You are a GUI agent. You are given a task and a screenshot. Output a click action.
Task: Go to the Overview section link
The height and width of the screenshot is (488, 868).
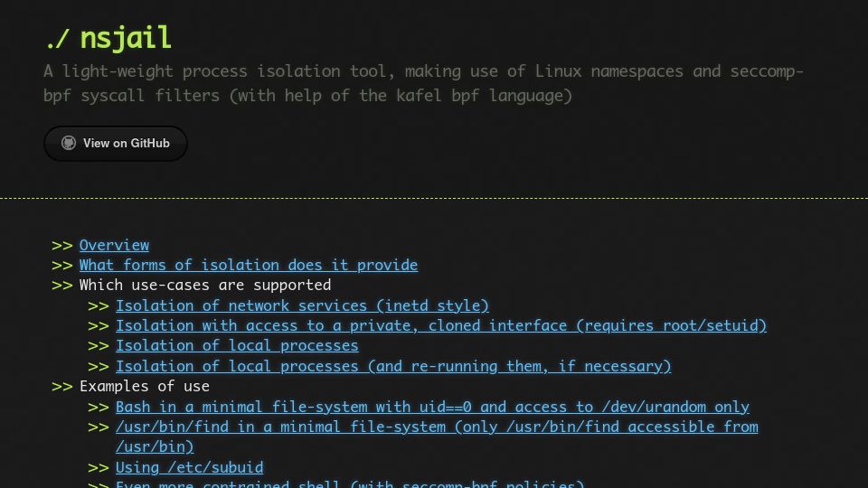[114, 245]
